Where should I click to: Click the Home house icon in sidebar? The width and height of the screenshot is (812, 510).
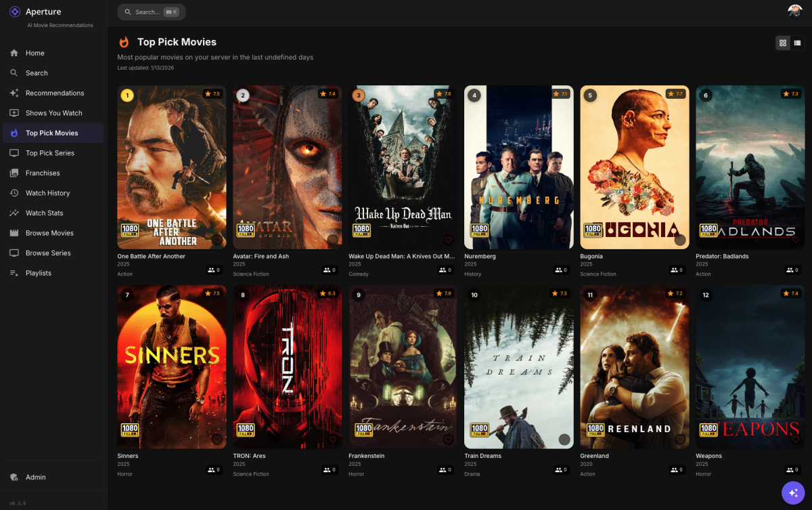tap(14, 53)
